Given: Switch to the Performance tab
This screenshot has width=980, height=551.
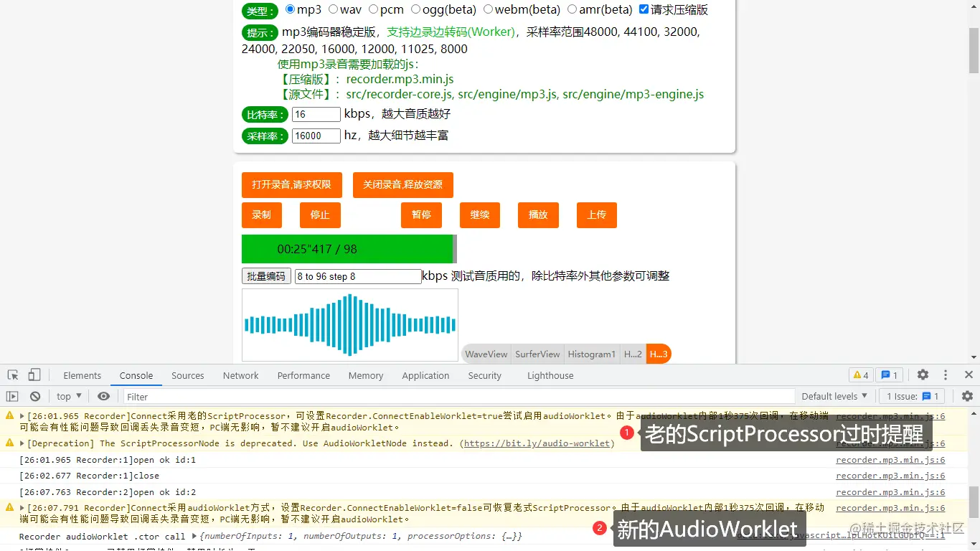Looking at the screenshot, I should pos(303,375).
